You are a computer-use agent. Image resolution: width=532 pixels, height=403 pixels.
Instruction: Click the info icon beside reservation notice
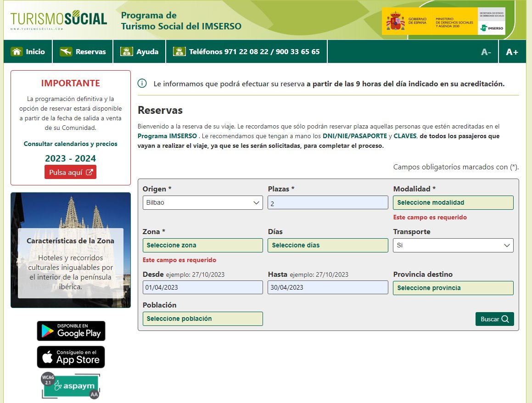[142, 84]
